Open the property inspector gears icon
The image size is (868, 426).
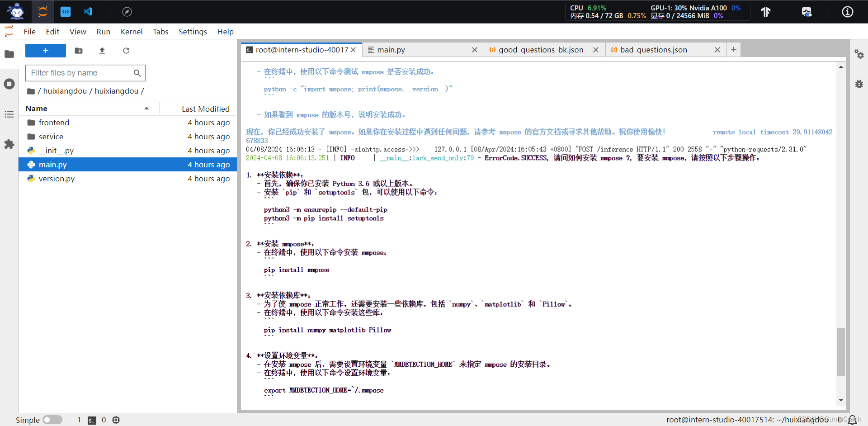click(859, 54)
